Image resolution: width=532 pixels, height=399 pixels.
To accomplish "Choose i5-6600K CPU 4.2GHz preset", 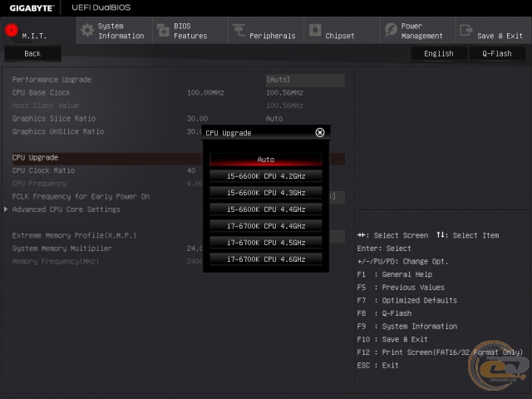I will [x=265, y=176].
